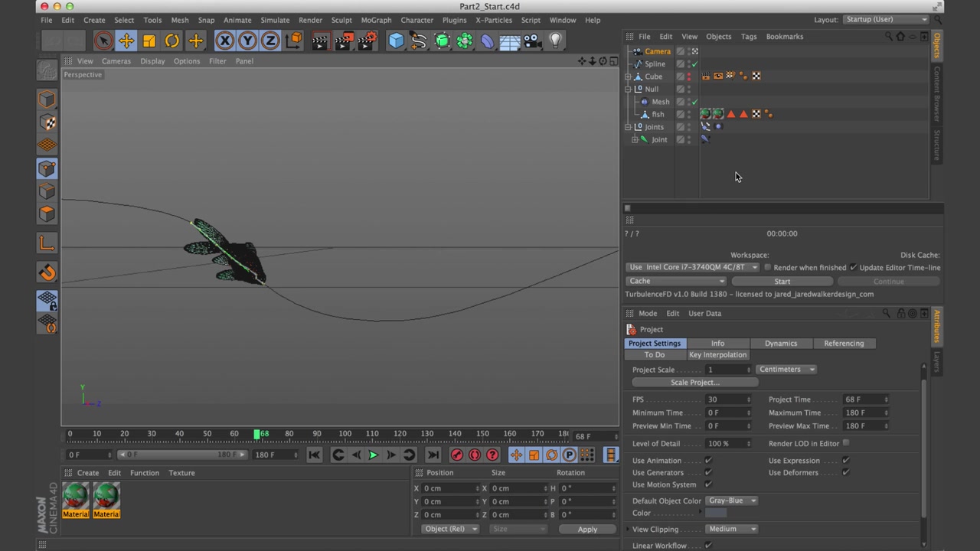
Task: Click the Record Active Objects key button
Action: pyautogui.click(x=456, y=455)
